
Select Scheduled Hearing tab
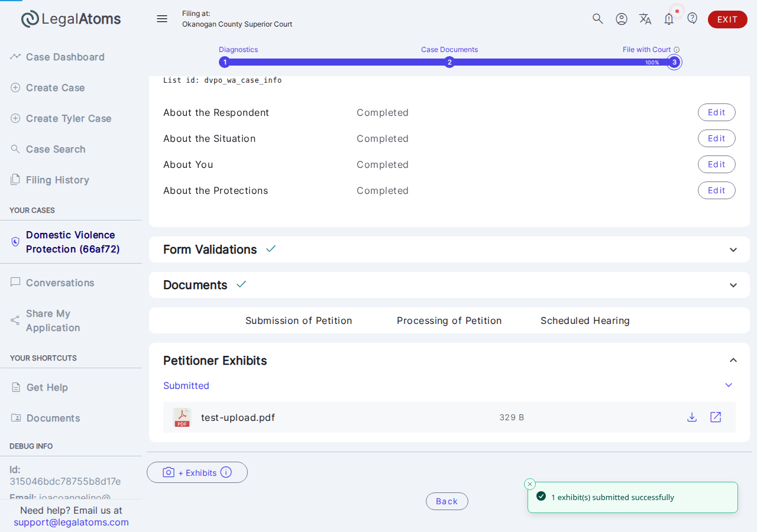(x=585, y=320)
